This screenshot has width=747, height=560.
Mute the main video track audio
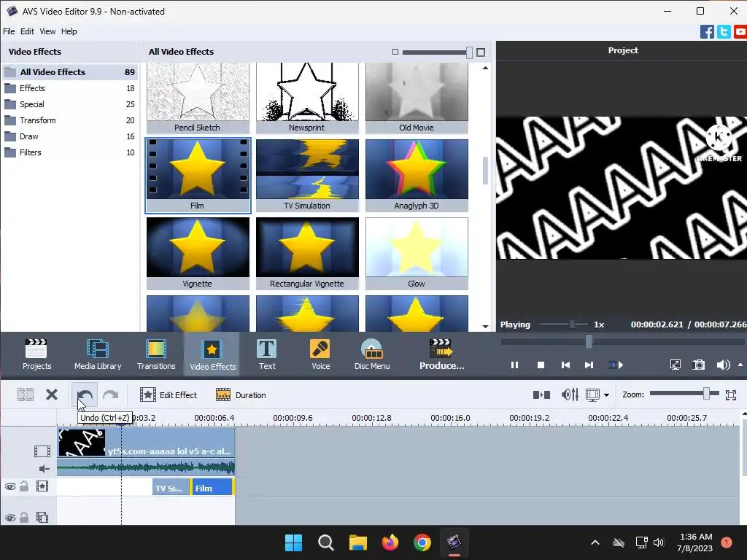[44, 469]
